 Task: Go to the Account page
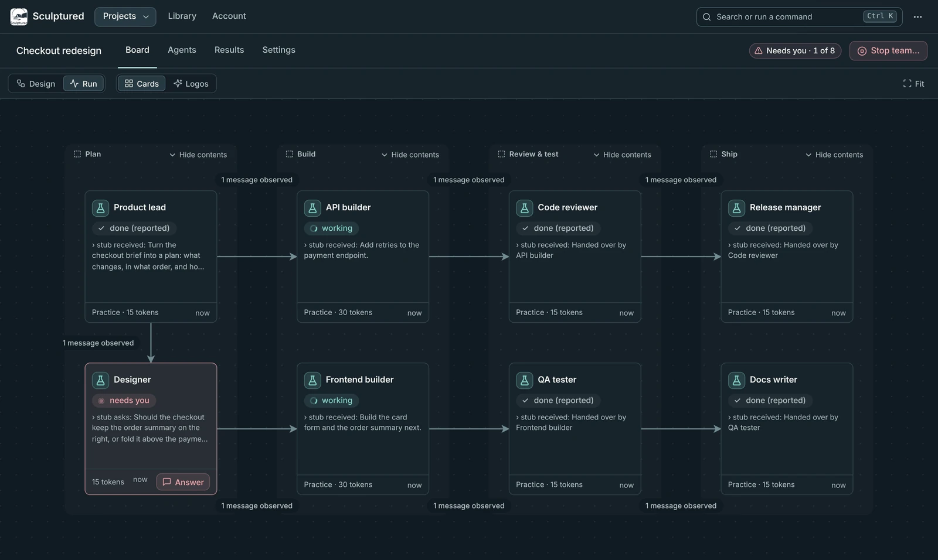pos(229,16)
